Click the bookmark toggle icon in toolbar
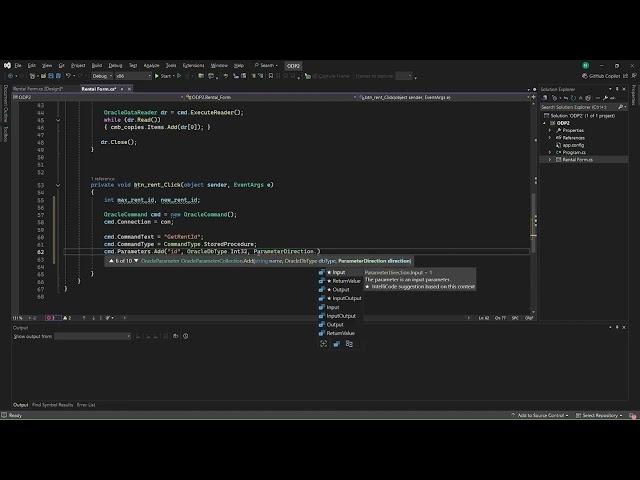640x480 pixels. (x=271, y=76)
